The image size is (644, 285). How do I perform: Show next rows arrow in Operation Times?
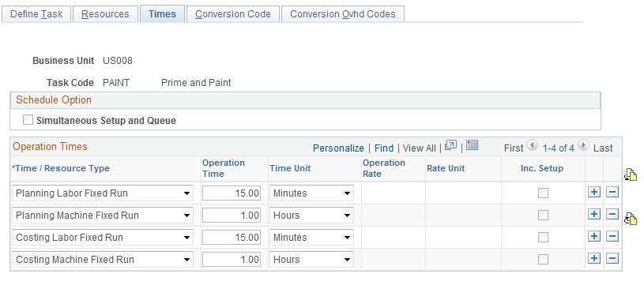[x=583, y=145]
